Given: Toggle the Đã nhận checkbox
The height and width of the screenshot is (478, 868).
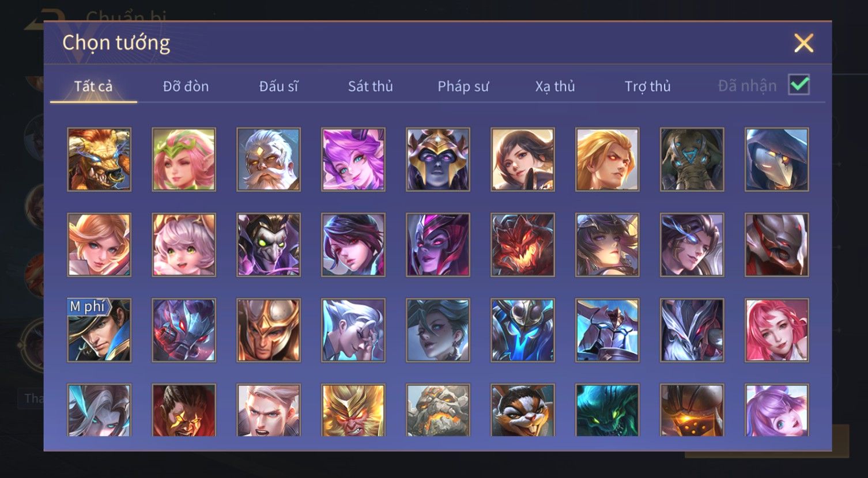Looking at the screenshot, I should pos(799,85).
